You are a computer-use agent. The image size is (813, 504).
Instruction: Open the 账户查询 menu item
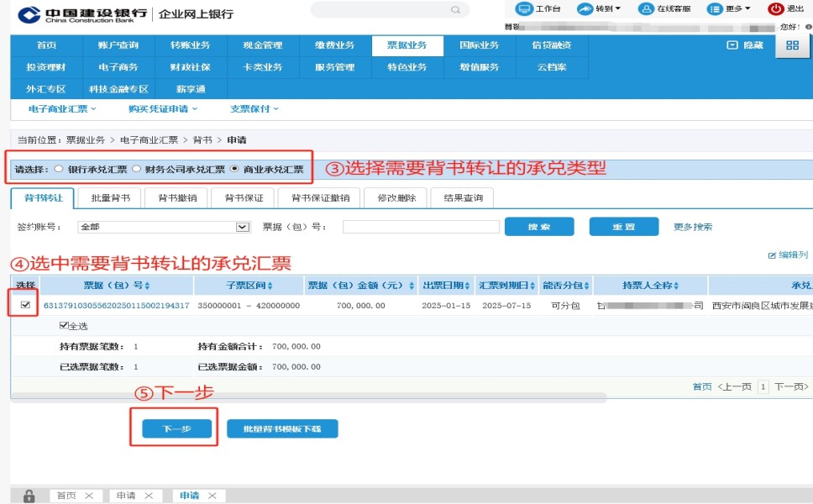(118, 45)
